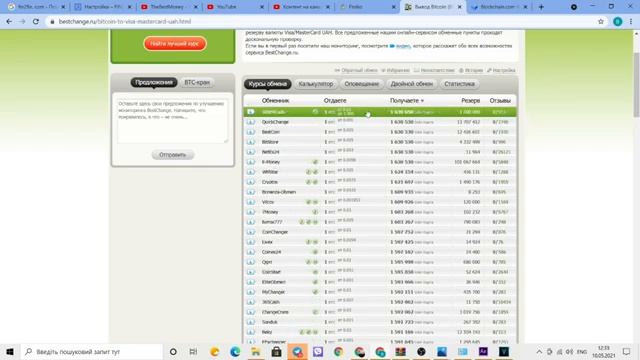Open Chrome three-dot menu
This screenshot has height=360, width=640.
tap(631, 22)
